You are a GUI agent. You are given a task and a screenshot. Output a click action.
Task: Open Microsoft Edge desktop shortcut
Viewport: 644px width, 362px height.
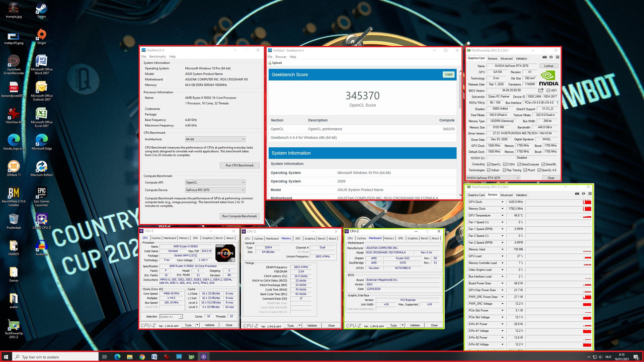tap(41, 142)
